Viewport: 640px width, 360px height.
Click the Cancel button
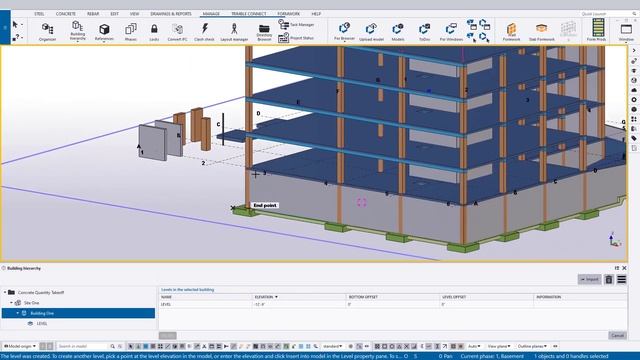617,336
